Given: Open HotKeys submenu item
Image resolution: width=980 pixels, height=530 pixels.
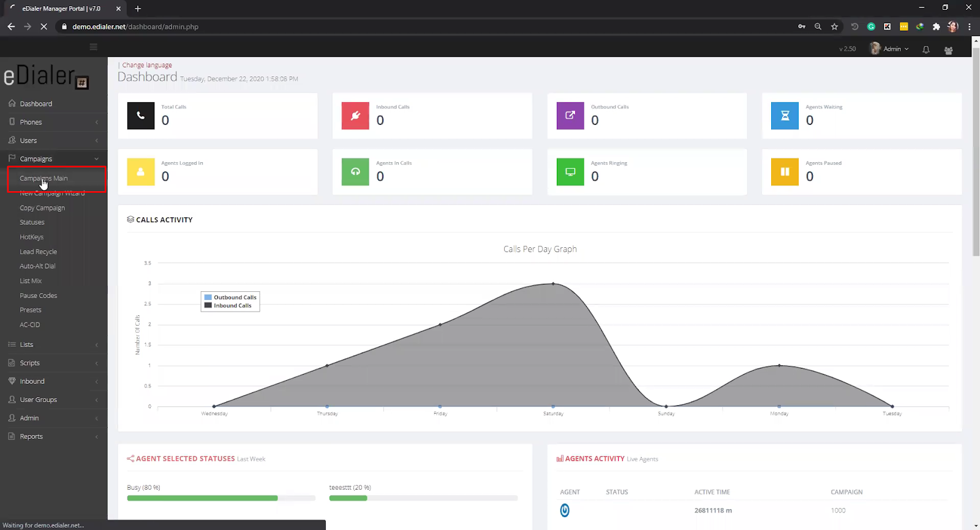Looking at the screenshot, I should click(x=32, y=237).
